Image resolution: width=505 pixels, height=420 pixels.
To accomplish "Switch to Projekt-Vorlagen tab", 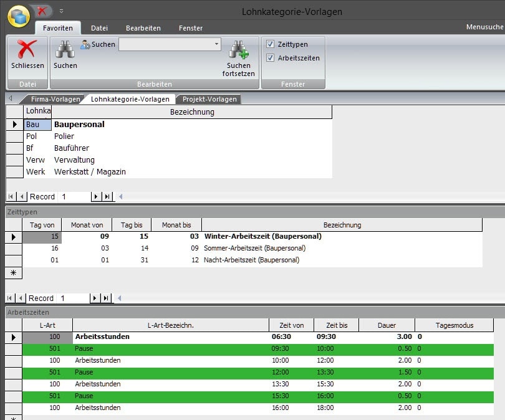I will (209, 99).
